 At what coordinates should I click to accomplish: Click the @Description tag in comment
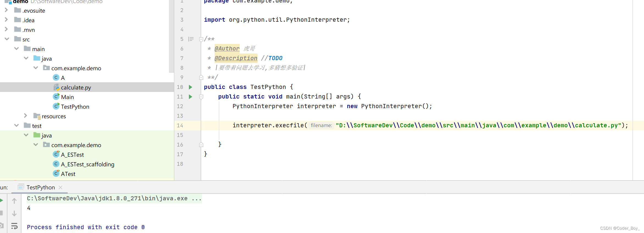[x=236, y=58]
